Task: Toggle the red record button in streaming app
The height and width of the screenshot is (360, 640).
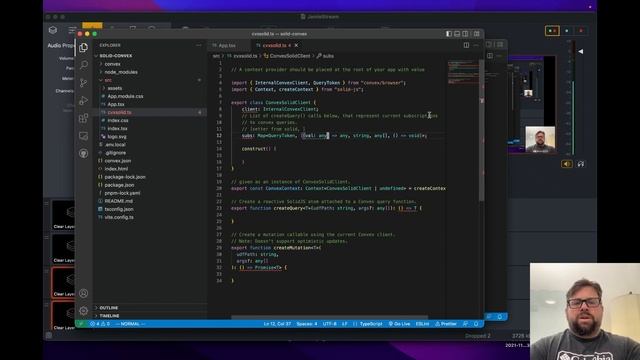Action: coord(581,31)
